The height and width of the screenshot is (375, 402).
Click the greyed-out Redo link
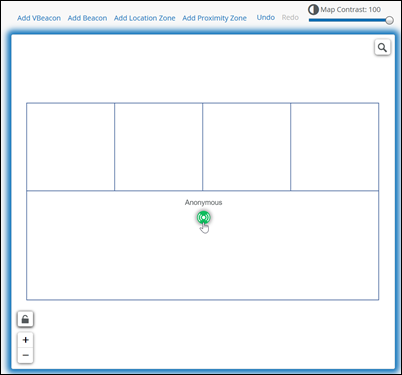click(290, 17)
